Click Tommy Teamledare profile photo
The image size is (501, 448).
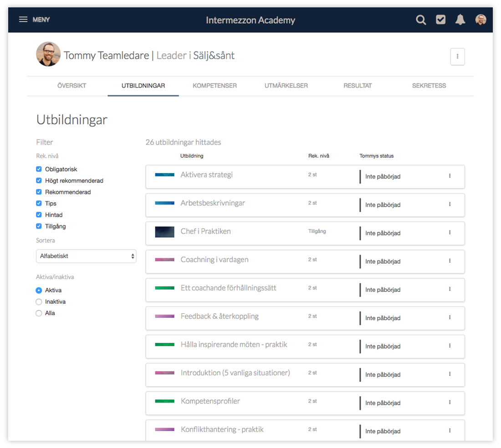48,54
